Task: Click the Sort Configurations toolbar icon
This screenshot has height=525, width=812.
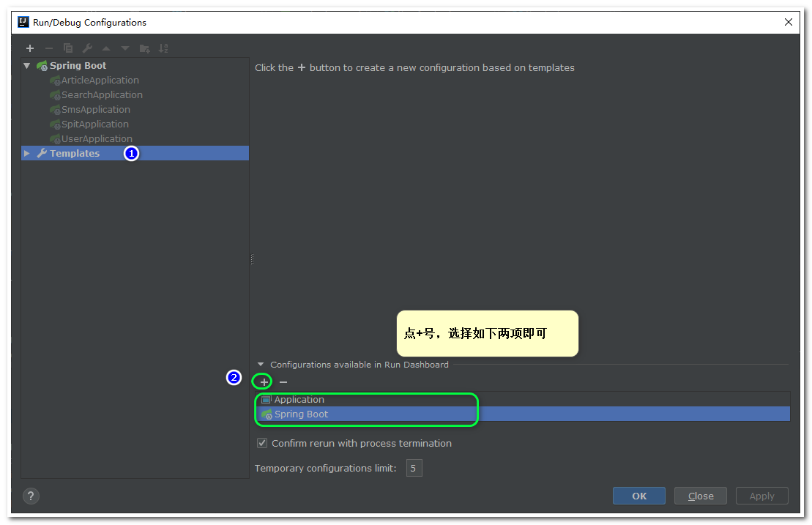Action: tap(163, 48)
